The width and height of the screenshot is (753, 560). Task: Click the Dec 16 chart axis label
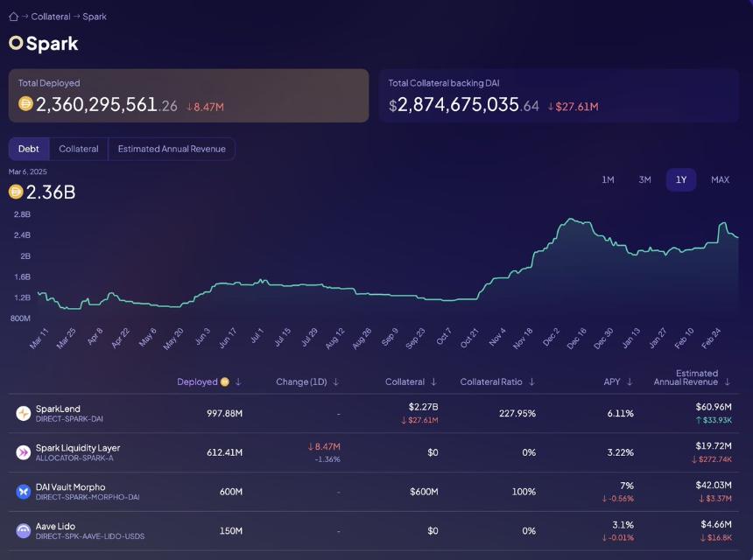pos(576,338)
